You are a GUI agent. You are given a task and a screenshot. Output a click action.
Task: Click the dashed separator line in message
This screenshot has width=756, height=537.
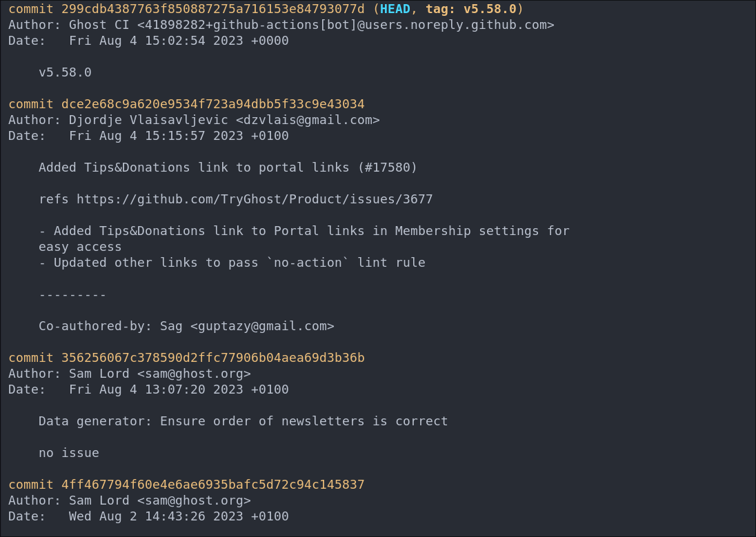pos(72,294)
